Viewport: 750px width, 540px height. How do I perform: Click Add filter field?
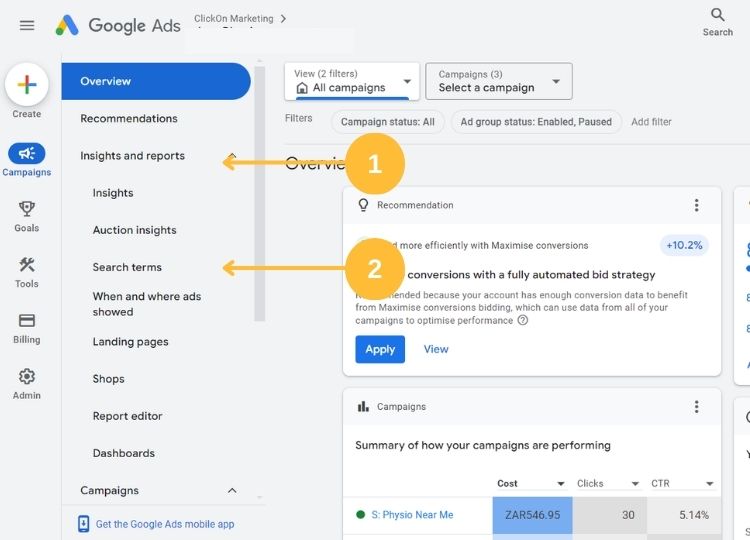tap(651, 122)
